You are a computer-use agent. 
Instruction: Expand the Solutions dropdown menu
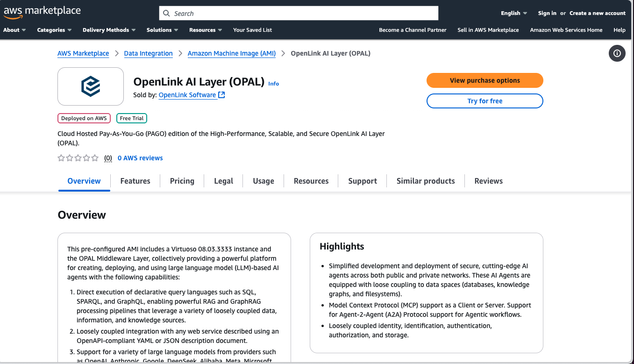coord(162,30)
